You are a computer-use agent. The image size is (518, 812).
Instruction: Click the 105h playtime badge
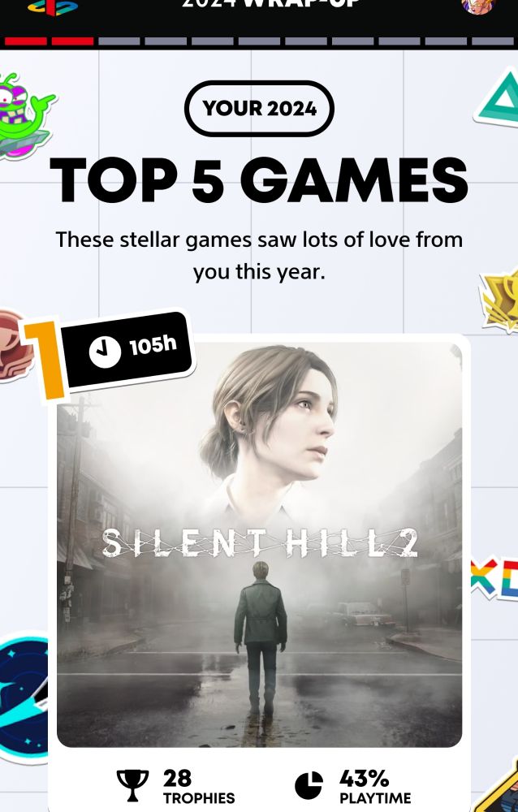[129, 349]
